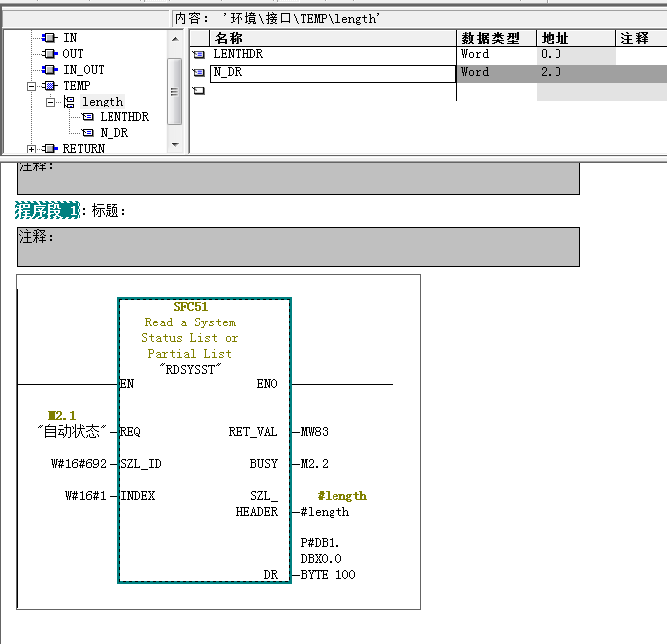Screen dimensions: 667x644
Task: Collapse the TEMP tree node
Action: (31, 86)
